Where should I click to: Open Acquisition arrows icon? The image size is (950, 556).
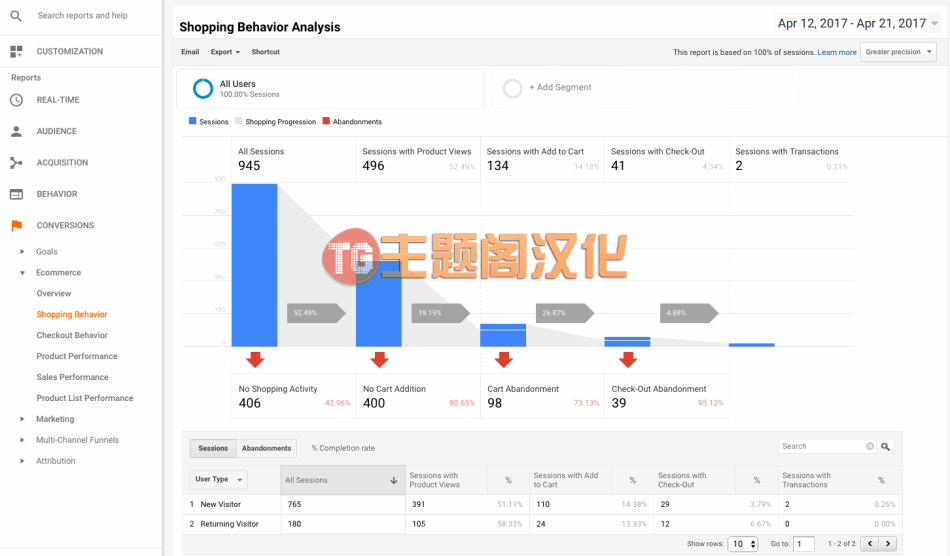pos(16,162)
